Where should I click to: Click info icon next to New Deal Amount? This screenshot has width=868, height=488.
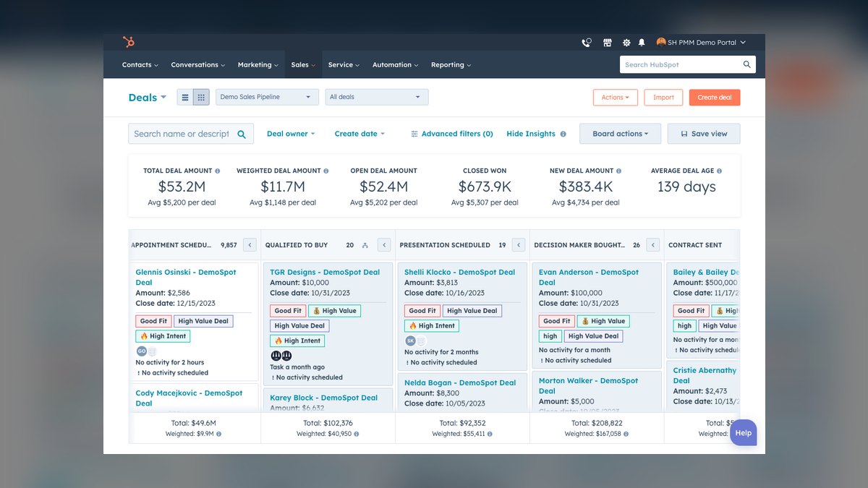(618, 171)
